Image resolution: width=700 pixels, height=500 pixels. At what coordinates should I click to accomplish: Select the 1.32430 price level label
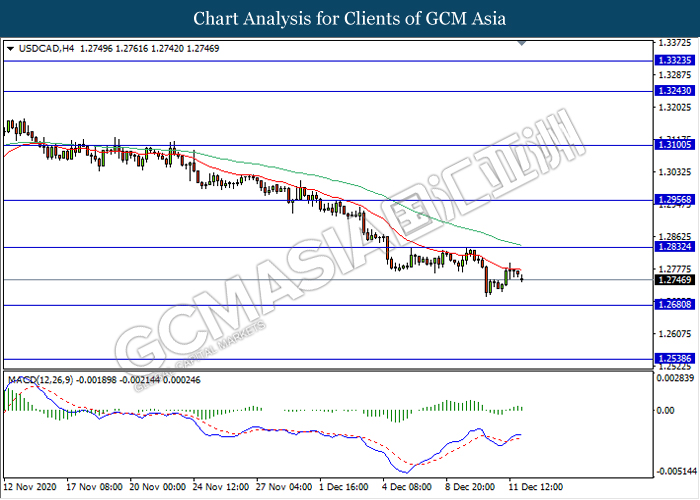(675, 91)
